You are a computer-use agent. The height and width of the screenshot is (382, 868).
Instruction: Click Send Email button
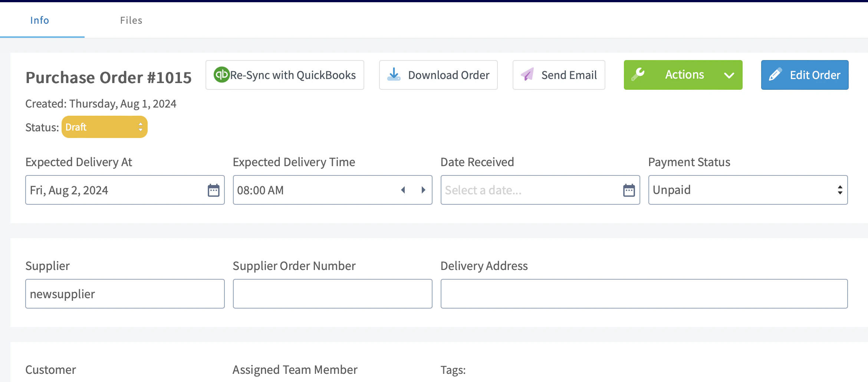[x=559, y=75]
